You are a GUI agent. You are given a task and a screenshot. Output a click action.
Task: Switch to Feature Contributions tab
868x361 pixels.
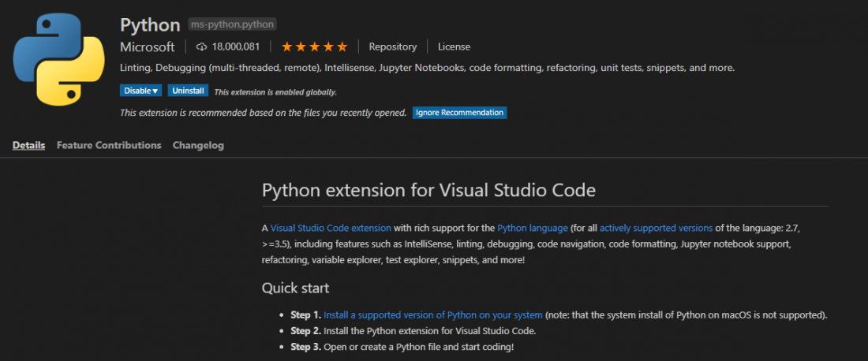click(x=109, y=145)
